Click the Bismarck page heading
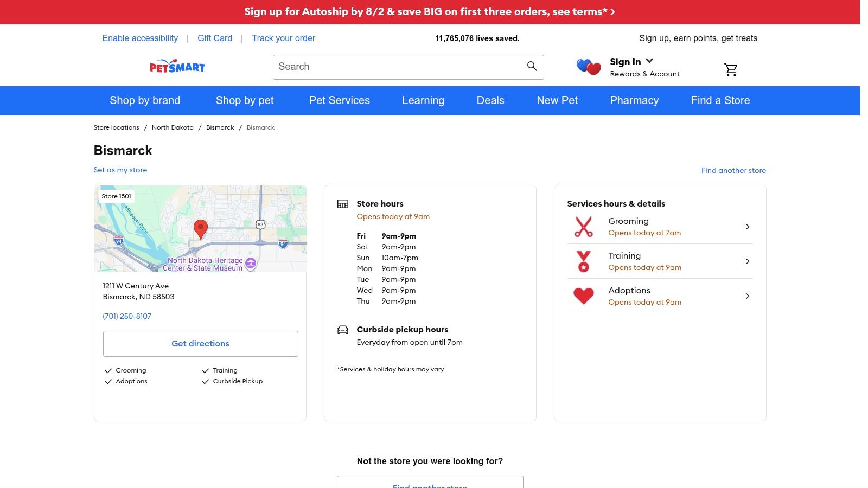 pos(123,150)
